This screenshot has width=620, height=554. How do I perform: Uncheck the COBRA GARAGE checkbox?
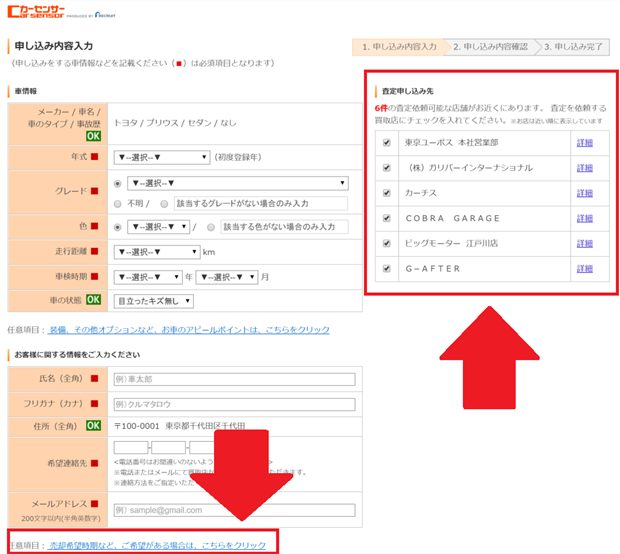[x=387, y=218]
